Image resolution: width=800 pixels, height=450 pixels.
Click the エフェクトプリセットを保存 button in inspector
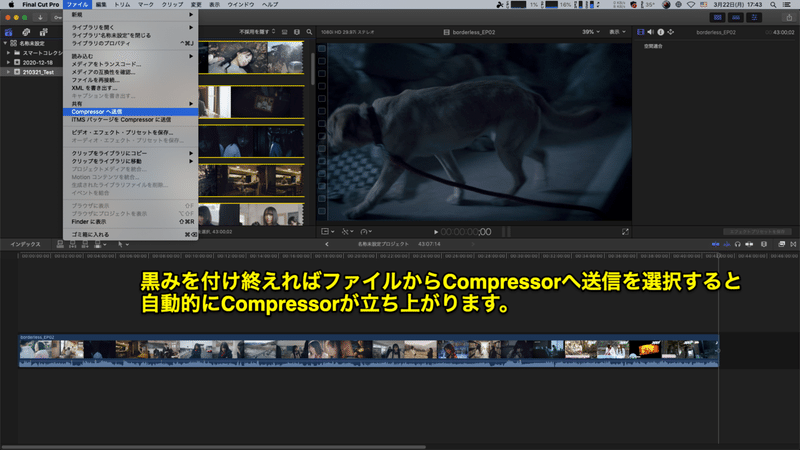tap(757, 232)
